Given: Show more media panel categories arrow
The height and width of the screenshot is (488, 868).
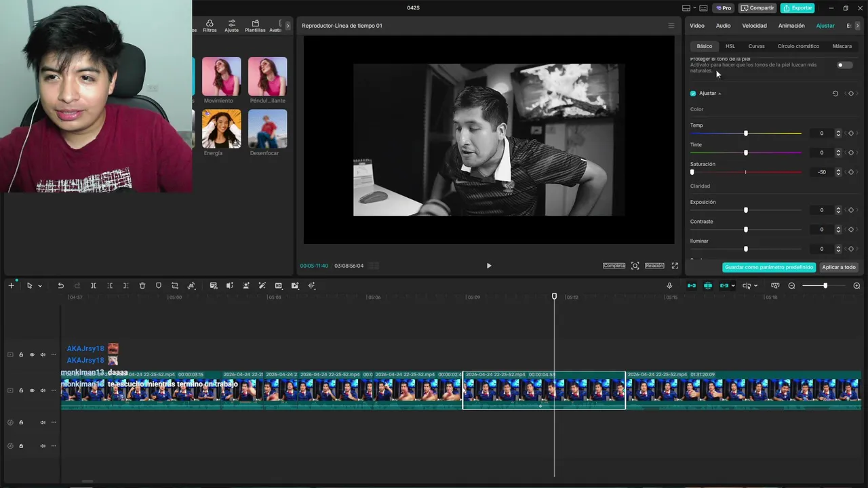Looking at the screenshot, I should (288, 26).
